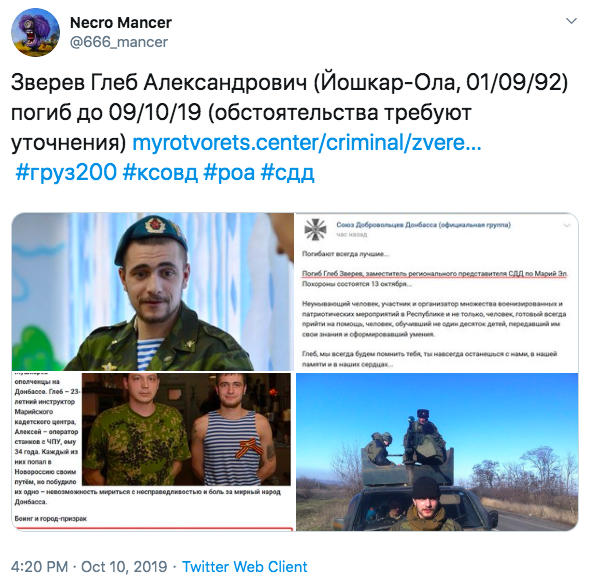Viewport: 592px width, 586px height.
Task: Click the #груз200 hashtag
Action: (x=66, y=173)
